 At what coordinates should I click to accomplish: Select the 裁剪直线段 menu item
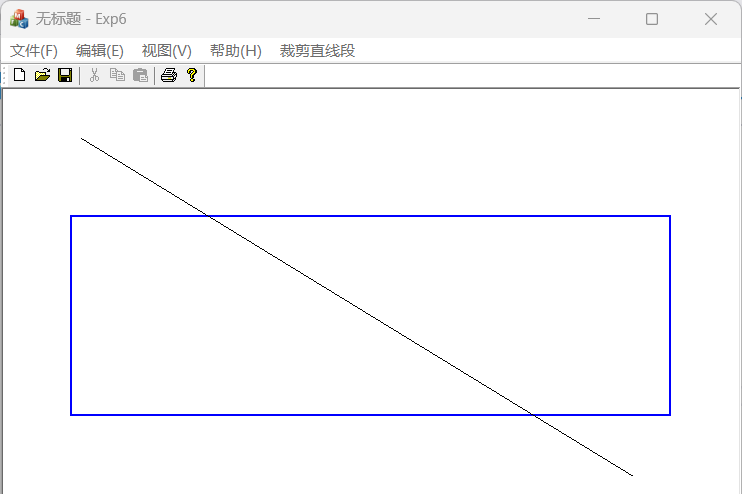(x=317, y=51)
